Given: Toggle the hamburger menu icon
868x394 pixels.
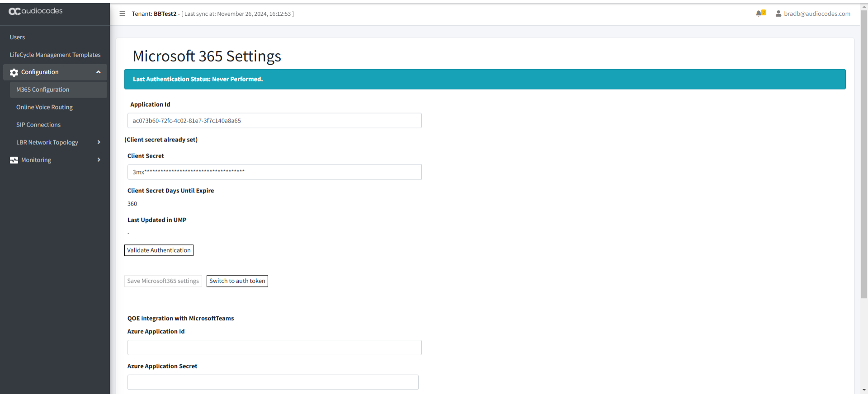Looking at the screenshot, I should (122, 14).
